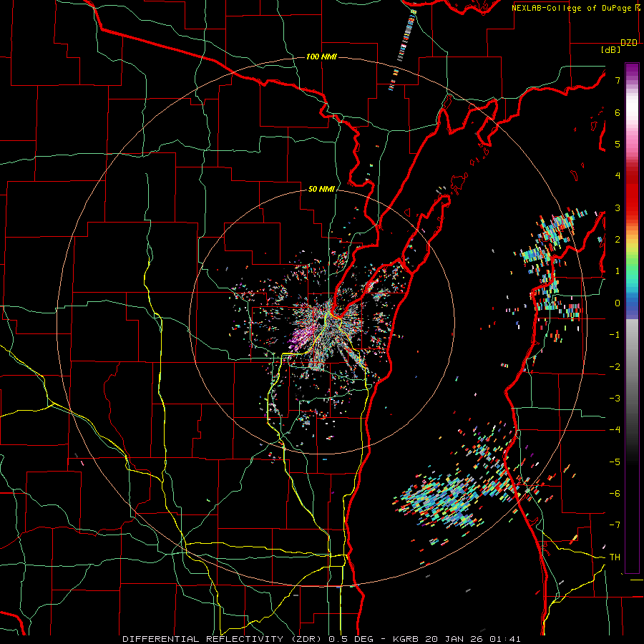Click the 6 value on the scale
Viewport: 644px width, 644px height.
618,112
